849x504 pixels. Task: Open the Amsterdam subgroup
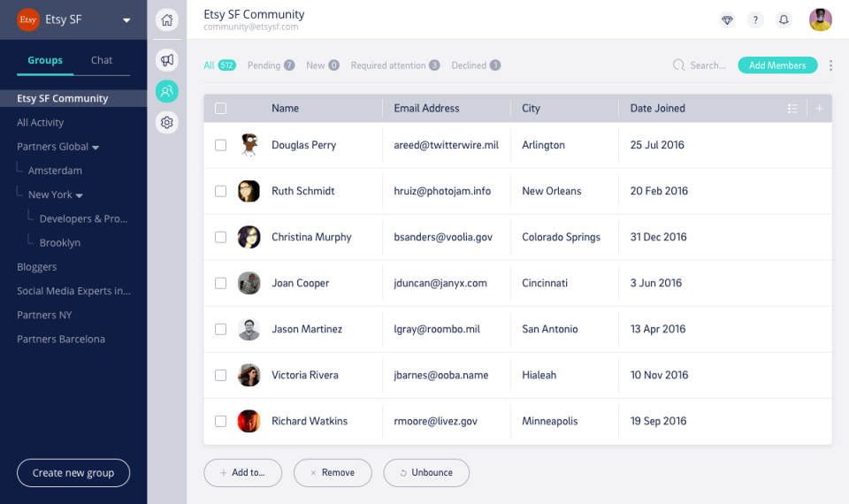[x=55, y=171]
